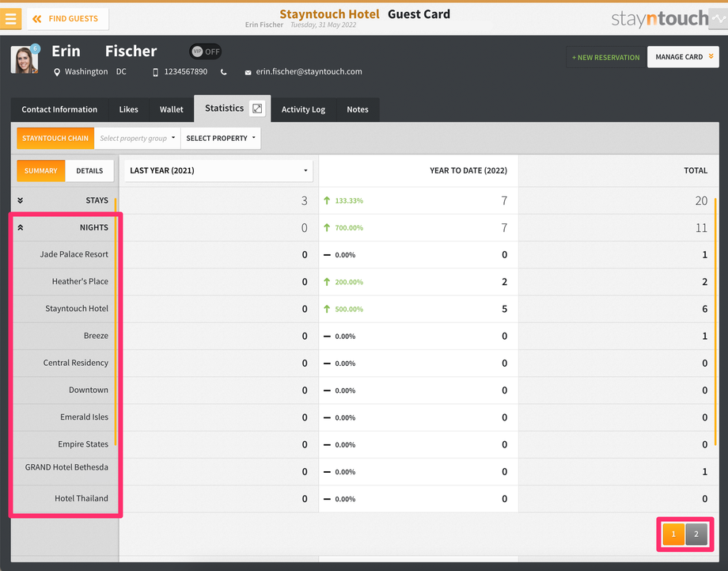The height and width of the screenshot is (571, 728).
Task: Click the Jade Palace Resort row label
Action: (74, 254)
